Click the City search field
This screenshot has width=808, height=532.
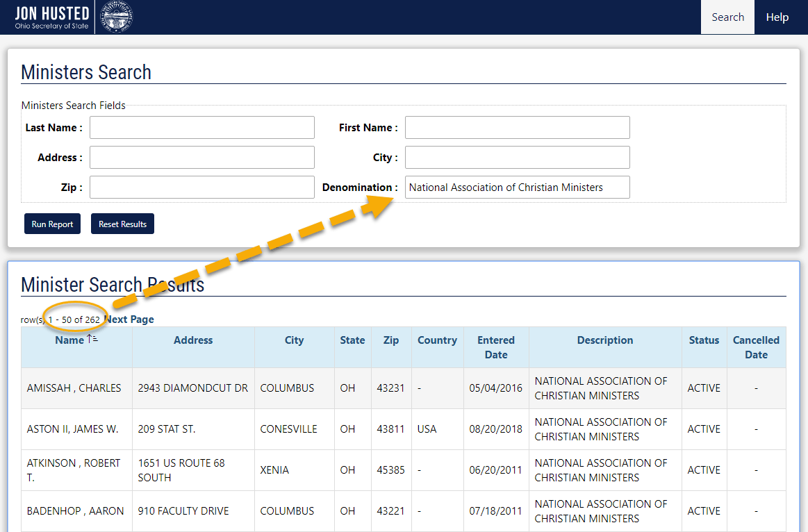[x=517, y=158]
